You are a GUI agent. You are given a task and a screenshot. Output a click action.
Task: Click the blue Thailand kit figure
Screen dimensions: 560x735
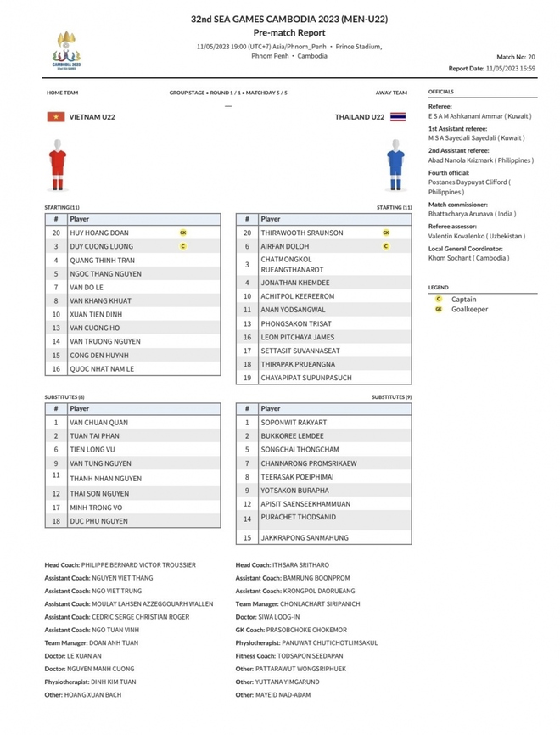pos(395,165)
